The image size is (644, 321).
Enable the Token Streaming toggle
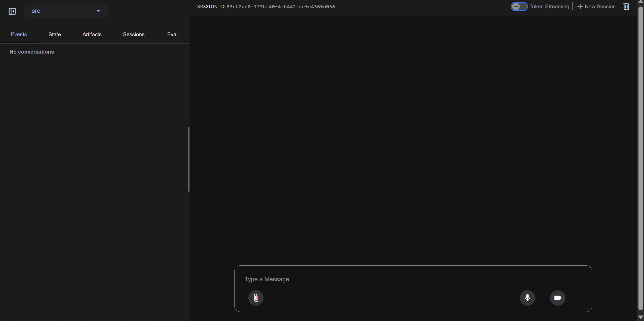click(519, 6)
